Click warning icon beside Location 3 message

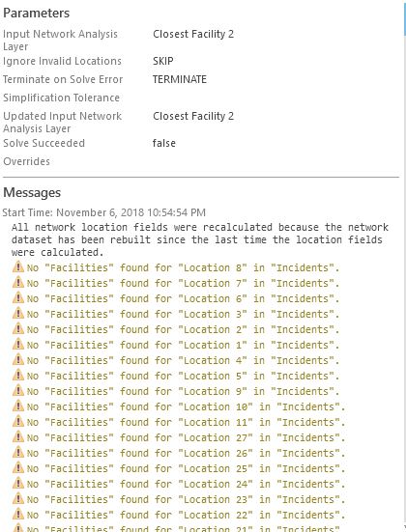(18, 313)
